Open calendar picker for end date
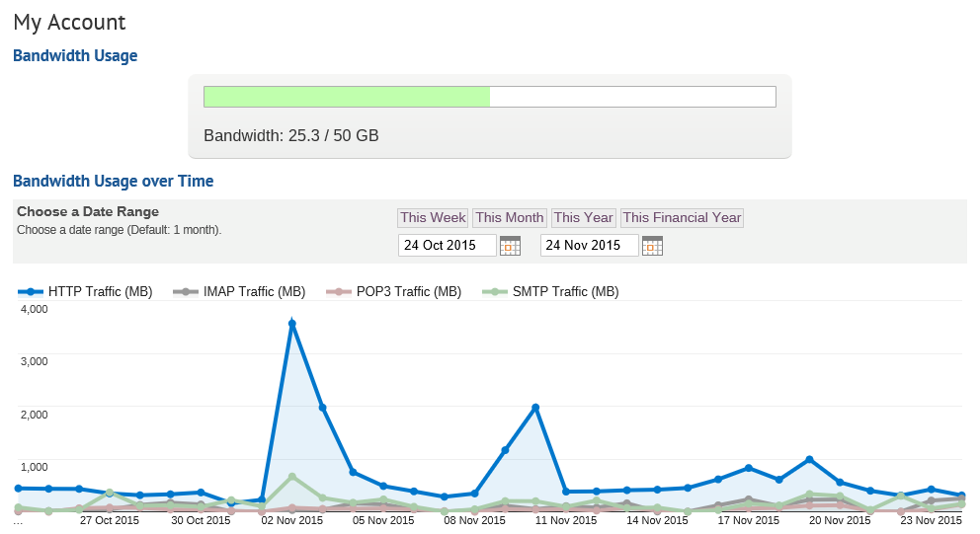The height and width of the screenshot is (534, 980). click(652, 246)
